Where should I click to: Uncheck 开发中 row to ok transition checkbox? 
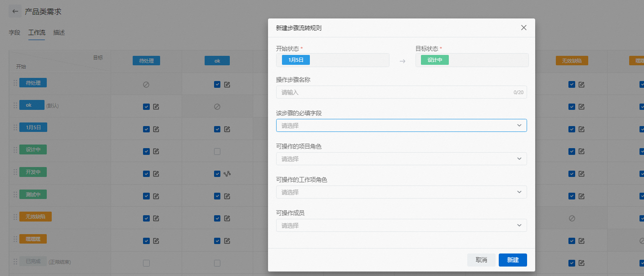217,174
